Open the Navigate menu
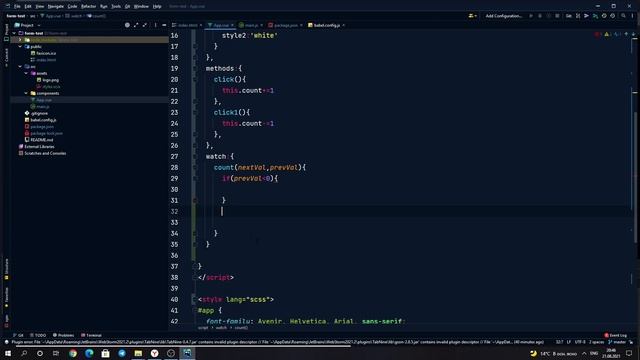Image resolution: width=640 pixels, height=360 pixels. click(x=56, y=7)
